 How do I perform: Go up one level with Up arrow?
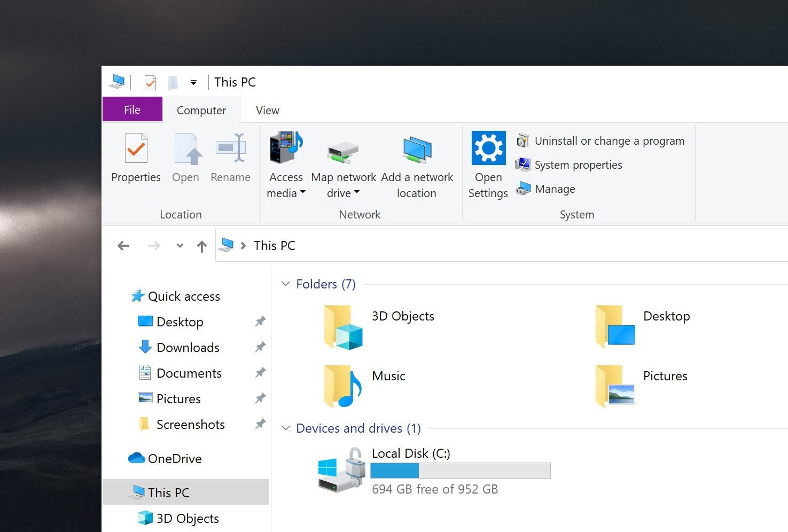point(201,246)
